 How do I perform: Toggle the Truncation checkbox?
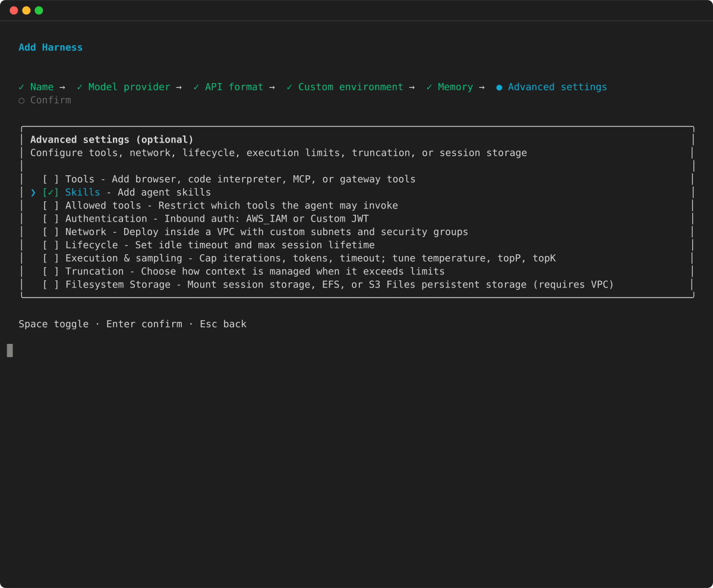(x=51, y=271)
